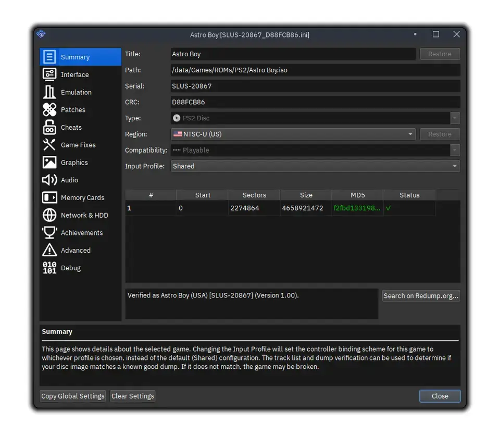This screenshot has height=448, width=500.
Task: Click the Network & HDD globe icon
Action: coord(49,215)
